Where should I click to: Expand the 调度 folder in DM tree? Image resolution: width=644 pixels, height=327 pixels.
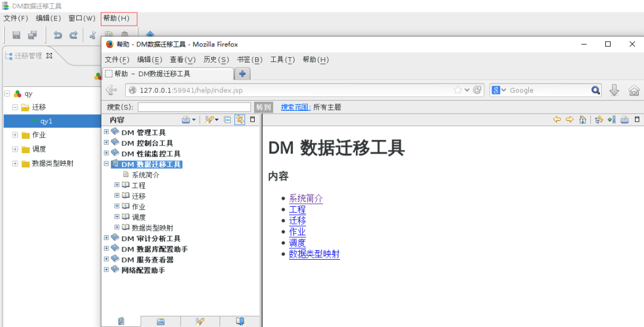15,150
